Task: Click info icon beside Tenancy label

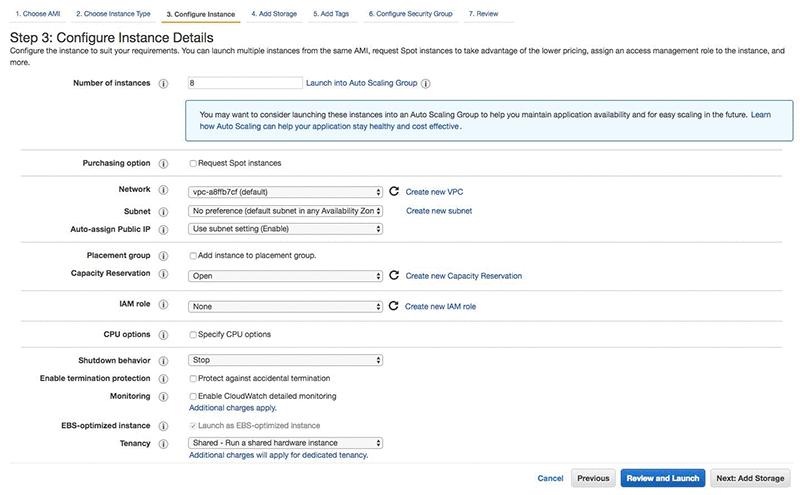Action: point(163,443)
